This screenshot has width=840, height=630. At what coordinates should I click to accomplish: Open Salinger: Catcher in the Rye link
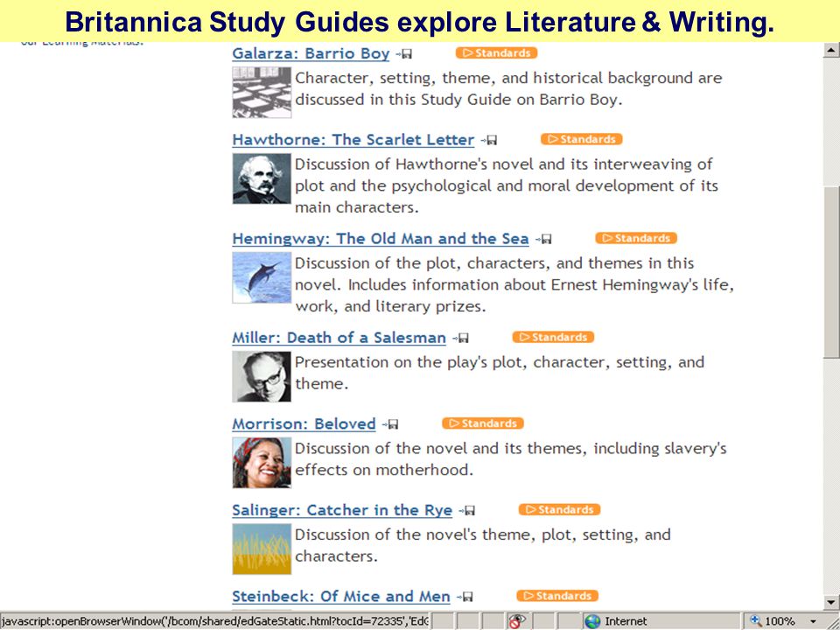point(342,510)
